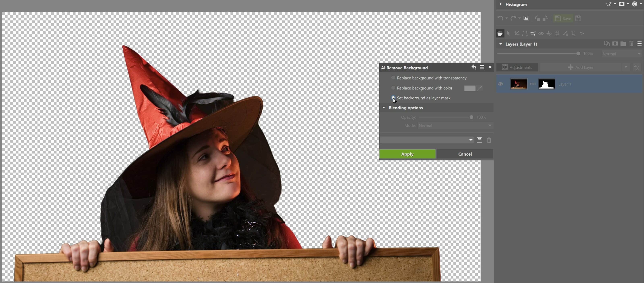Viewport: 644px width, 283px height.
Task: Open the Layers panel hamburger menu
Action: coord(639,44)
